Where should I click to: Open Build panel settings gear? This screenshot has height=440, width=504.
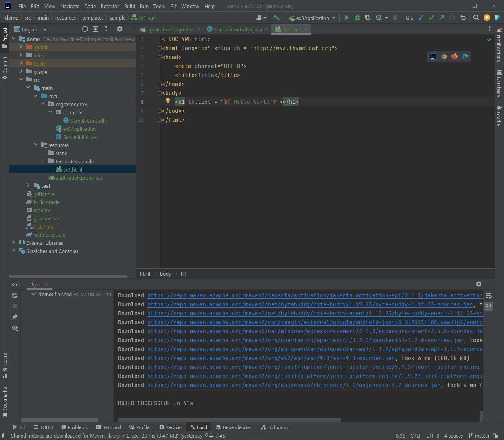point(479,284)
